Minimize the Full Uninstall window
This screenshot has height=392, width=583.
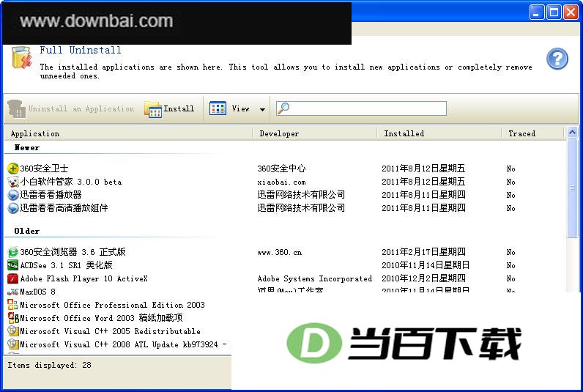pyautogui.click(x=537, y=12)
